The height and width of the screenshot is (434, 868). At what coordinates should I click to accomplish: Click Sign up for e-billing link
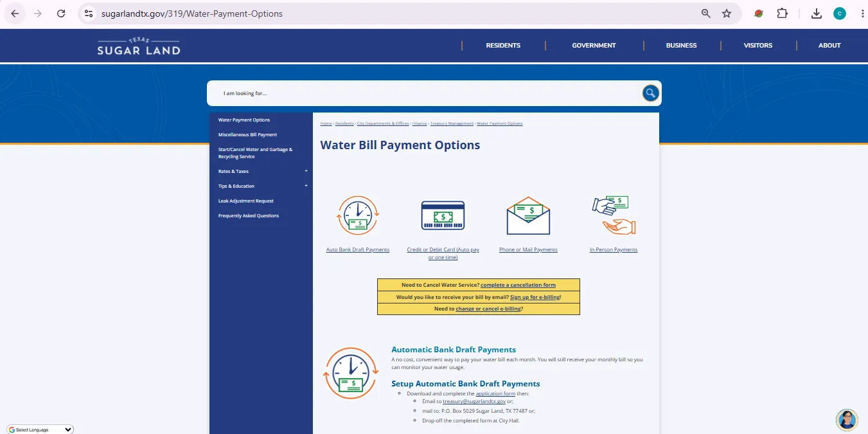[535, 297]
